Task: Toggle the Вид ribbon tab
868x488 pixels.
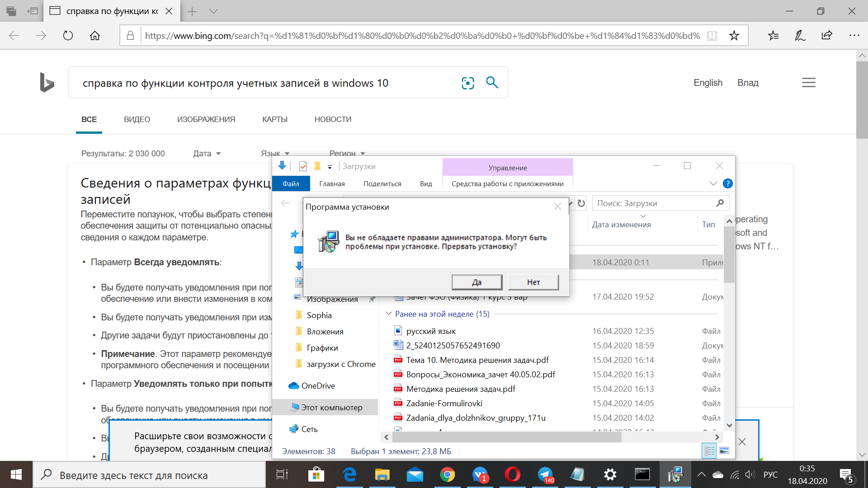Action: coord(426,183)
